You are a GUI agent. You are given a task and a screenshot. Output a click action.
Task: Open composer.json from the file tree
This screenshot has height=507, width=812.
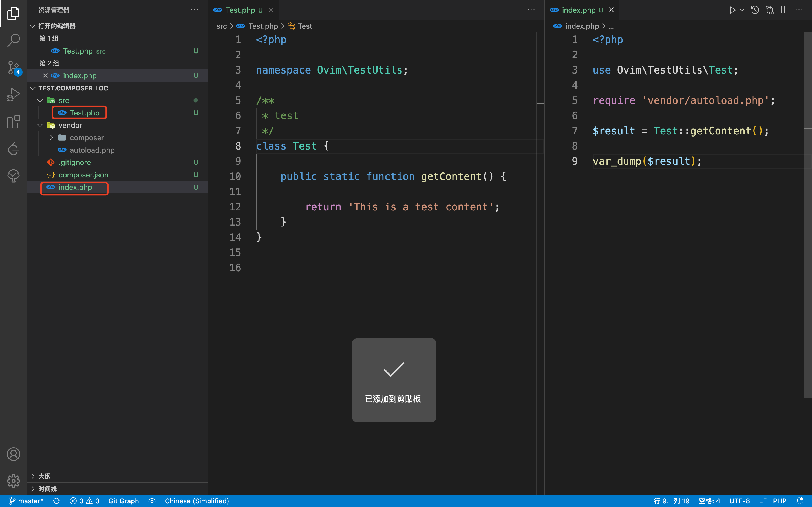coord(83,175)
